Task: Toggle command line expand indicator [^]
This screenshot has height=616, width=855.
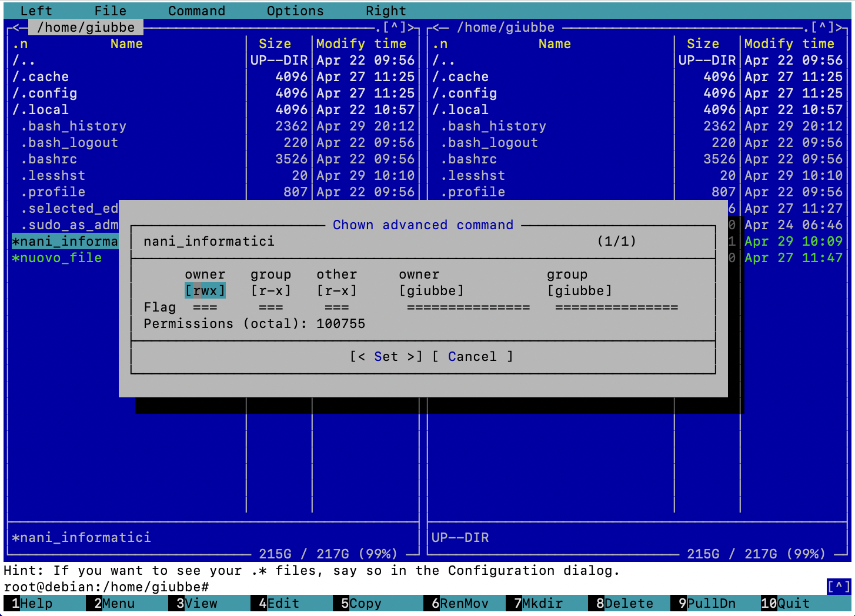Action: tap(839, 587)
